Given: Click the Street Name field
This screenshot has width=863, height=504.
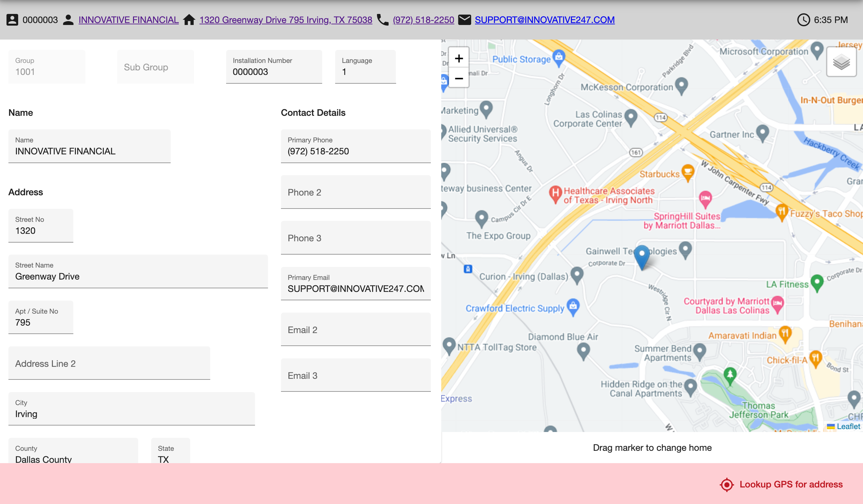Looking at the screenshot, I should pyautogui.click(x=138, y=271).
